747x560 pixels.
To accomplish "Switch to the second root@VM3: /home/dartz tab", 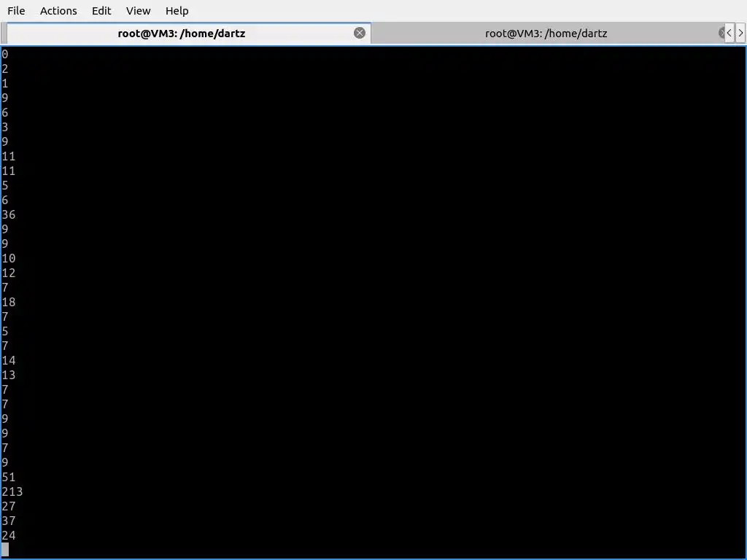I will [546, 34].
